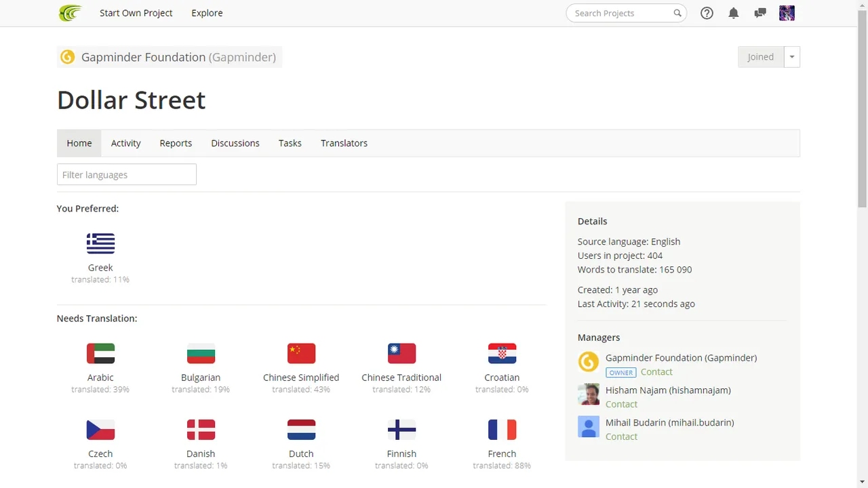868x488 pixels.
Task: Switch to the Activity tab
Action: tap(126, 143)
